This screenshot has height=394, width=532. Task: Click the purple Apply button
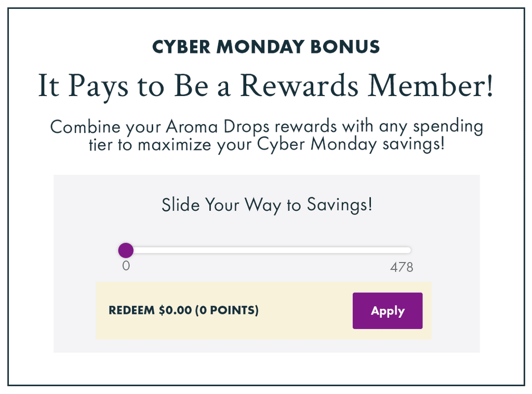tap(387, 311)
